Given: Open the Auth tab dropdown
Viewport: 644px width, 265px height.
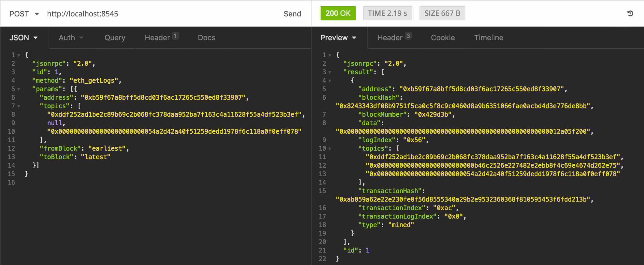Looking at the screenshot, I should pyautogui.click(x=71, y=38).
